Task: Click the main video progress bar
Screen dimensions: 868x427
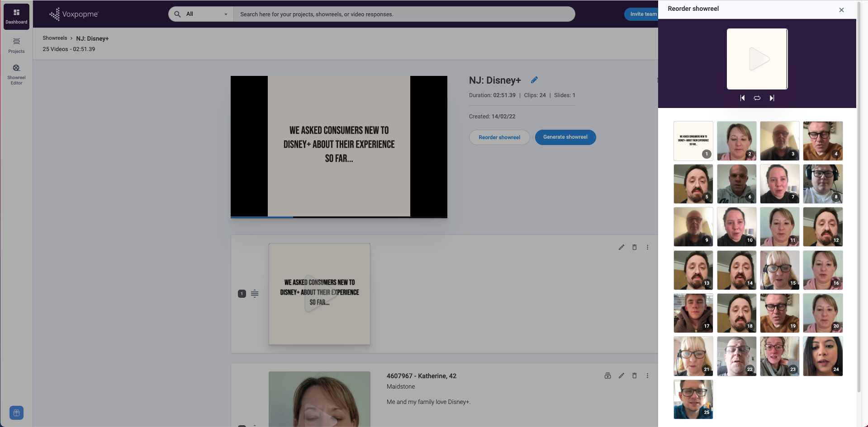Action: pos(339,217)
